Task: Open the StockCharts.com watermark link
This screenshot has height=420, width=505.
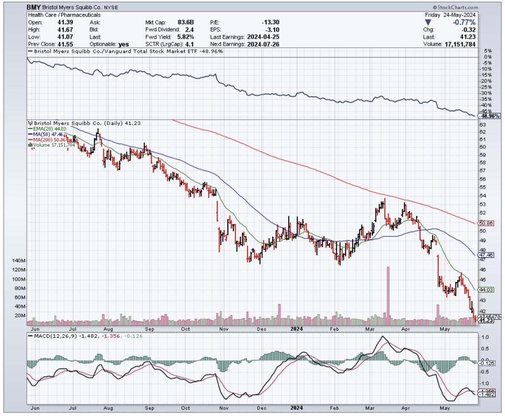Action: coord(455,8)
